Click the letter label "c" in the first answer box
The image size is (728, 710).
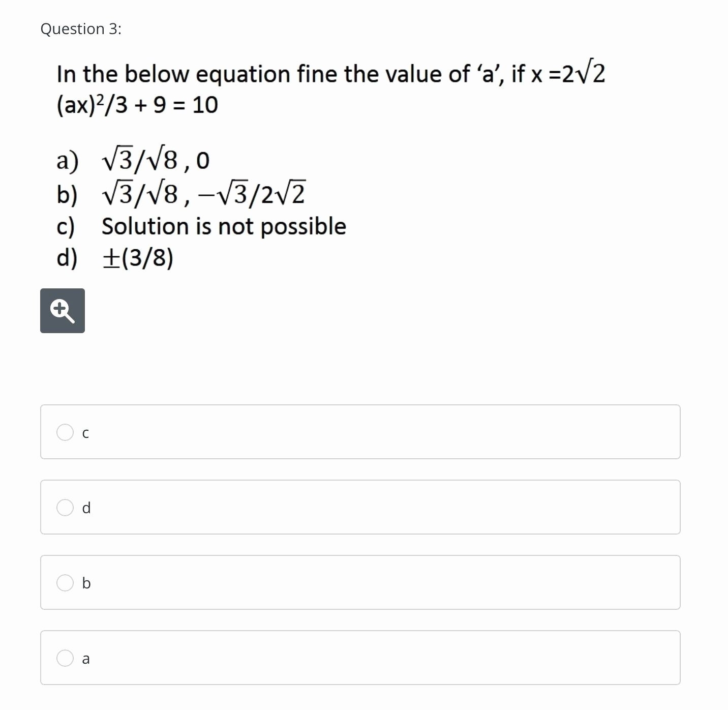85,433
